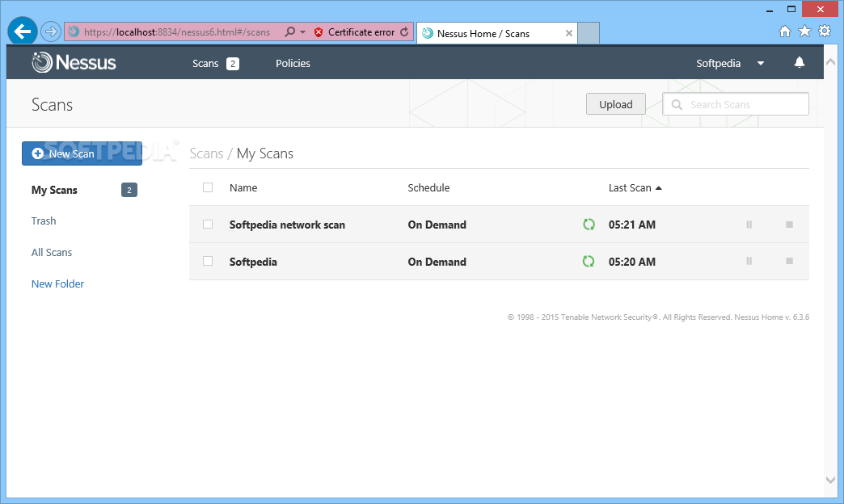Screen dimensions: 844x504
Task: Click running status icon for 05:20 AM scan
Action: coord(589,262)
